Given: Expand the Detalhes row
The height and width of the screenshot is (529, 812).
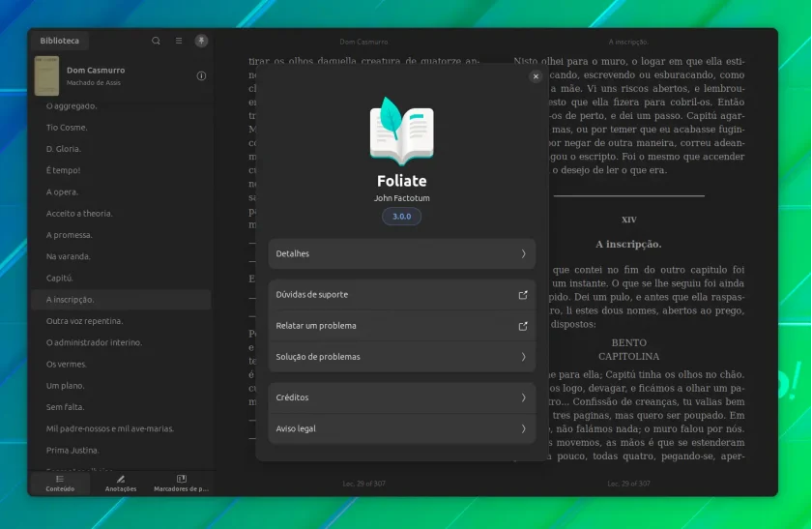Looking at the screenshot, I should click(402, 253).
